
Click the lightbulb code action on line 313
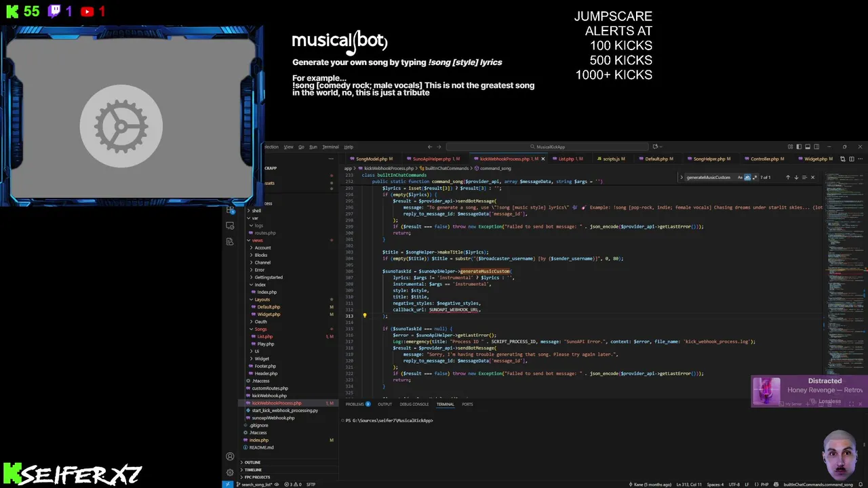point(364,315)
